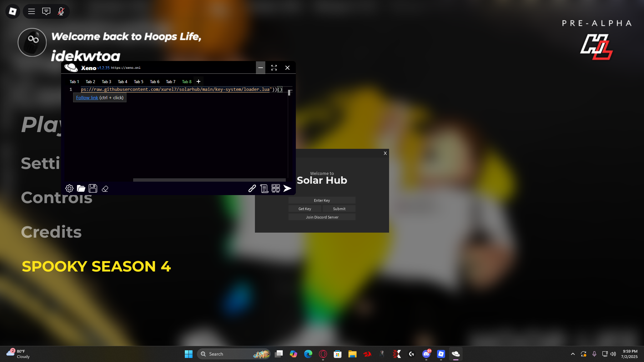Open the script scroll icon in Xeno
The width and height of the screenshot is (644, 362).
tap(264, 189)
